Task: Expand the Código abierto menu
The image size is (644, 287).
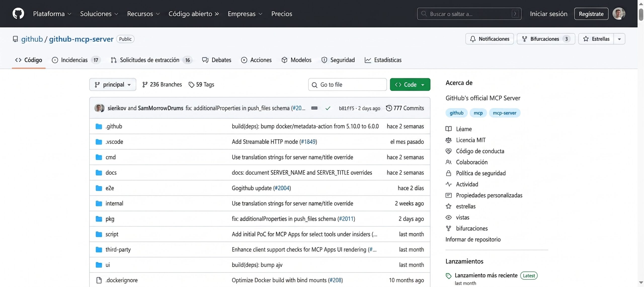Action: pyautogui.click(x=194, y=14)
